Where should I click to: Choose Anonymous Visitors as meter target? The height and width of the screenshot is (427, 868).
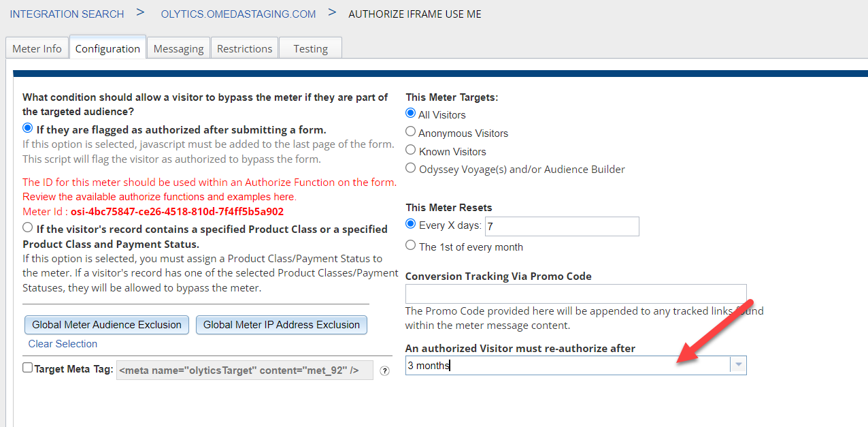point(410,132)
